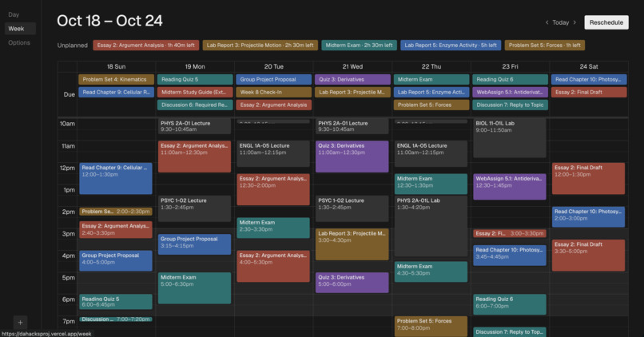Viewport: 644px width, 337px height.
Task: Open Friday BIOL 11-01L Lab event
Action: 510,138
